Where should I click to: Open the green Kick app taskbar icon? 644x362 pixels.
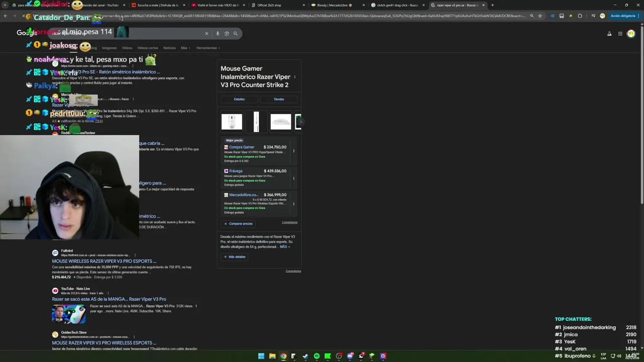328,356
